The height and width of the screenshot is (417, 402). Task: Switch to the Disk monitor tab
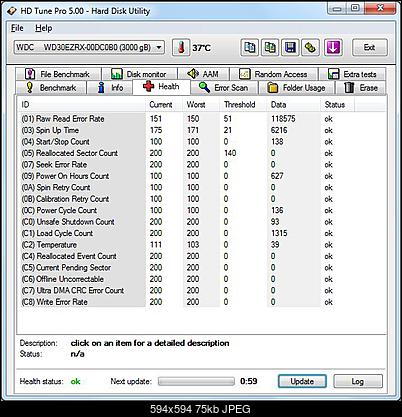tap(139, 74)
